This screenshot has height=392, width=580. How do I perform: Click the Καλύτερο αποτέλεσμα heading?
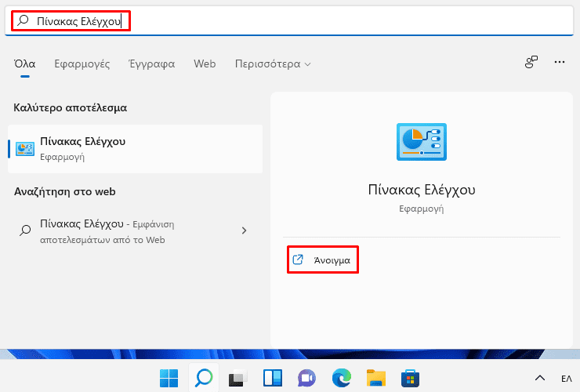71,107
